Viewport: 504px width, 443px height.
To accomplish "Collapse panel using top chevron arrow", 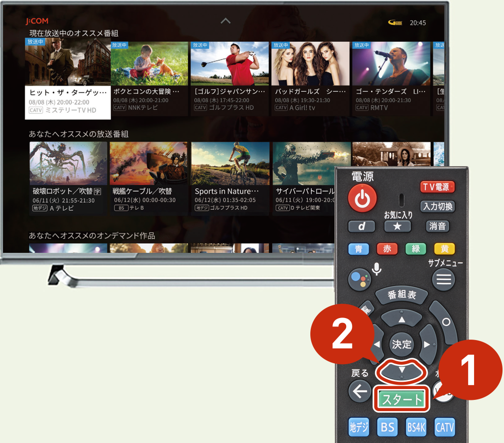I will point(226,21).
